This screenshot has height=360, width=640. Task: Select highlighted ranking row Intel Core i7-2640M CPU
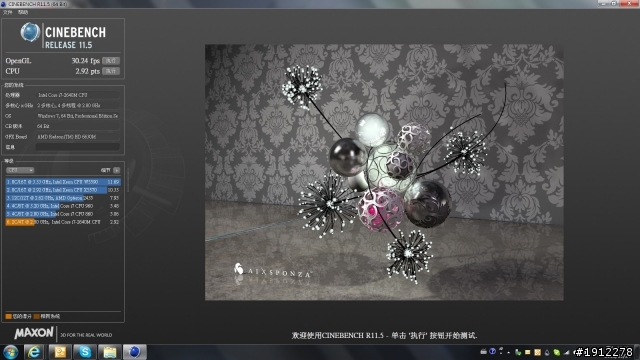point(63,222)
